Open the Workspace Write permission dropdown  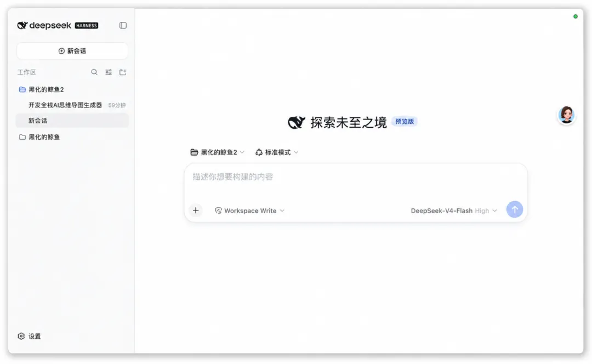249,211
